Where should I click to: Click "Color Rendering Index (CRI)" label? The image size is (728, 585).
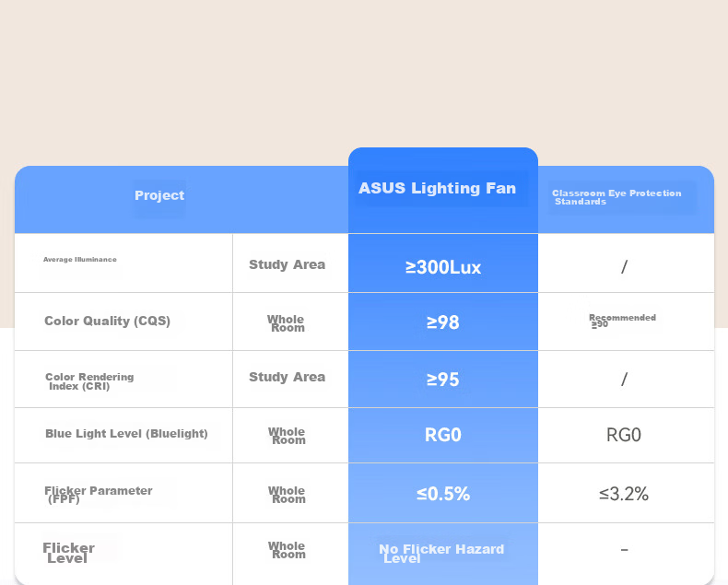coord(89,381)
